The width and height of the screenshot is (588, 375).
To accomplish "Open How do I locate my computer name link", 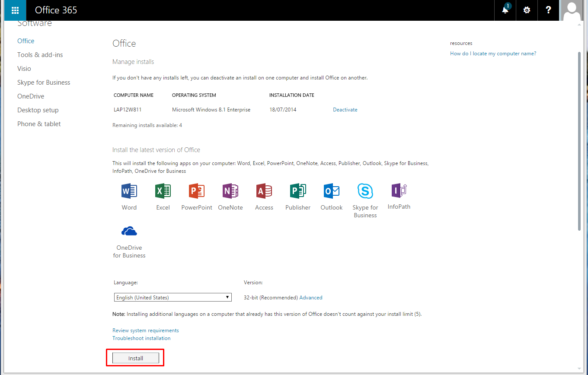I will click(x=493, y=54).
